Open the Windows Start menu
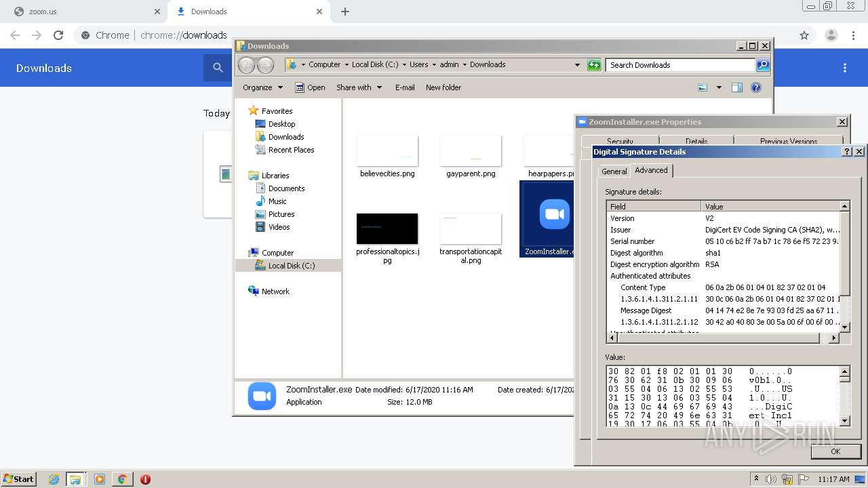Viewport: 868px width, 488px height. coord(19,479)
